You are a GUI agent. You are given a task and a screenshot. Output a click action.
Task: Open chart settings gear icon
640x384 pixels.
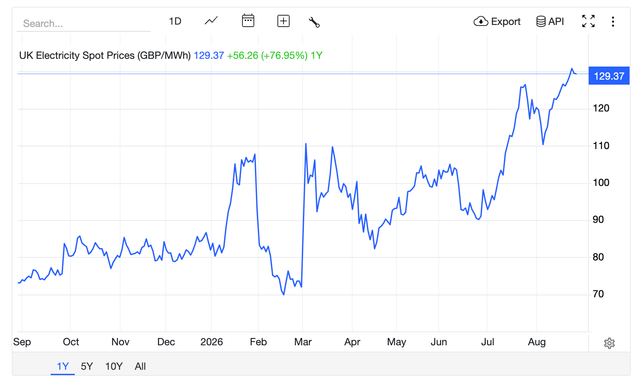click(609, 343)
